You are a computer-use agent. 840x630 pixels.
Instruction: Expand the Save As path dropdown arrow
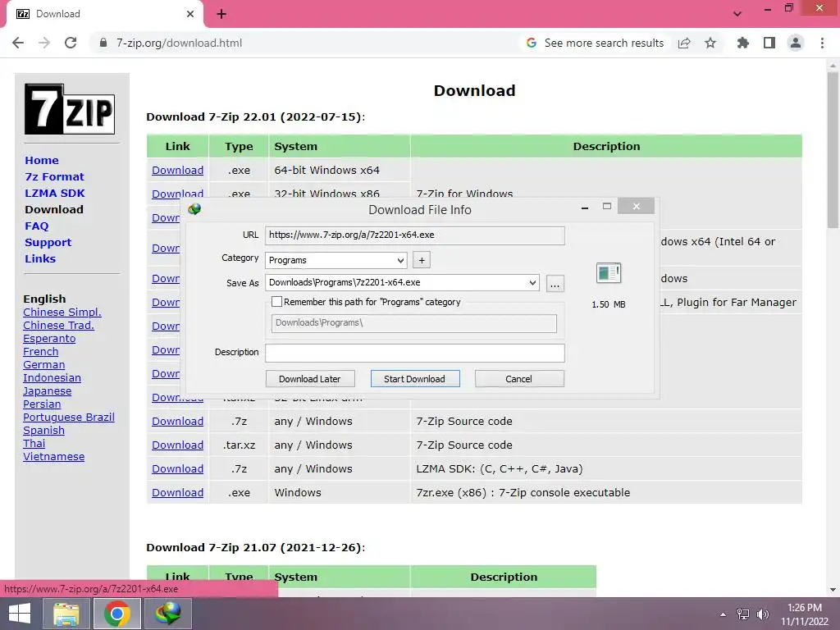[532, 282]
